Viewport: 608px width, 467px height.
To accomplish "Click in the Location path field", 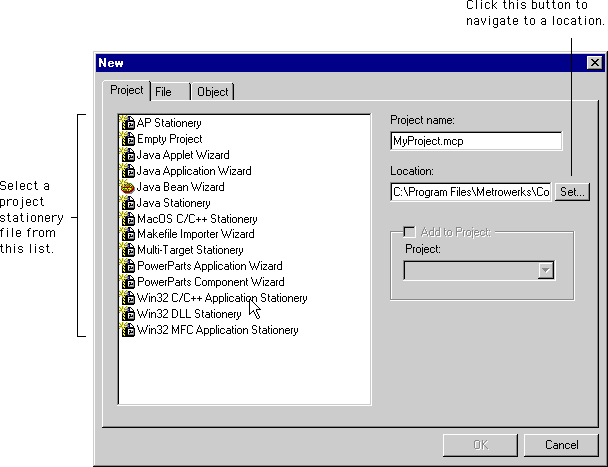I will (x=471, y=192).
